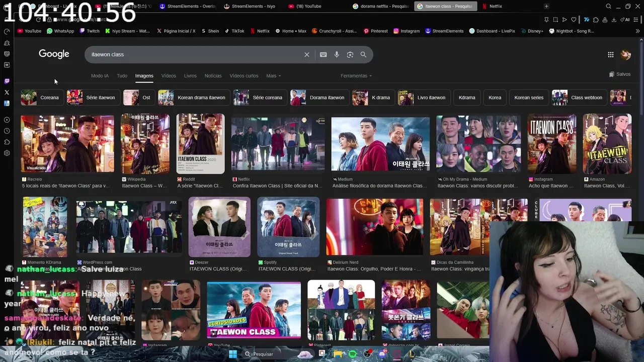Open Discord from the taskbar
This screenshot has height=362, width=644.
click(382, 354)
